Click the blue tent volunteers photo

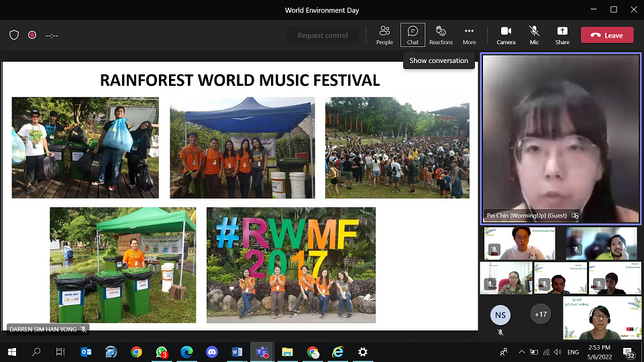(242, 147)
